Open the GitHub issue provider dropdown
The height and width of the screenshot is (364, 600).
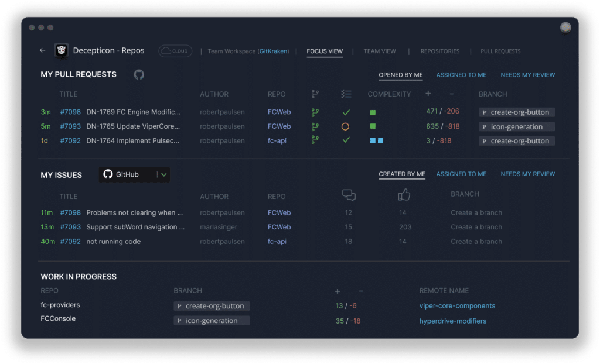click(134, 175)
